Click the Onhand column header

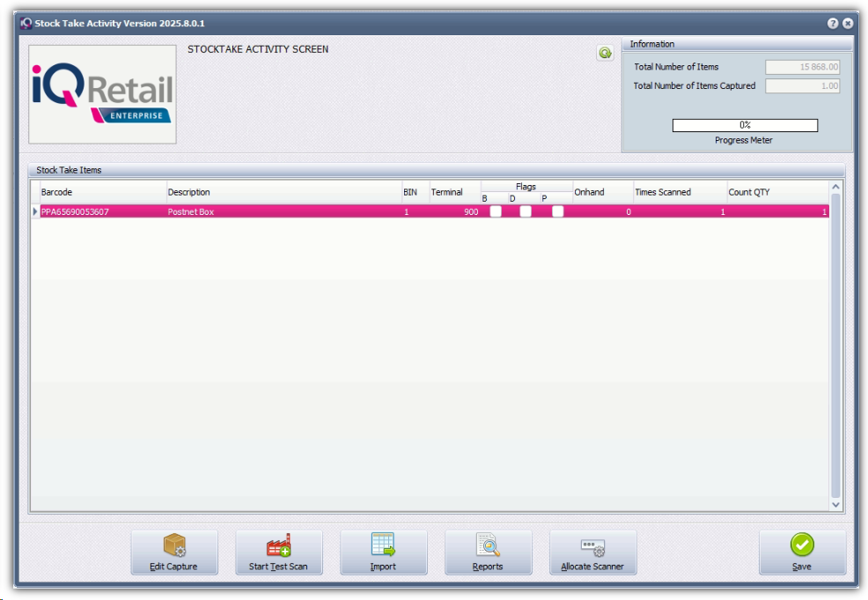pyautogui.click(x=602, y=192)
